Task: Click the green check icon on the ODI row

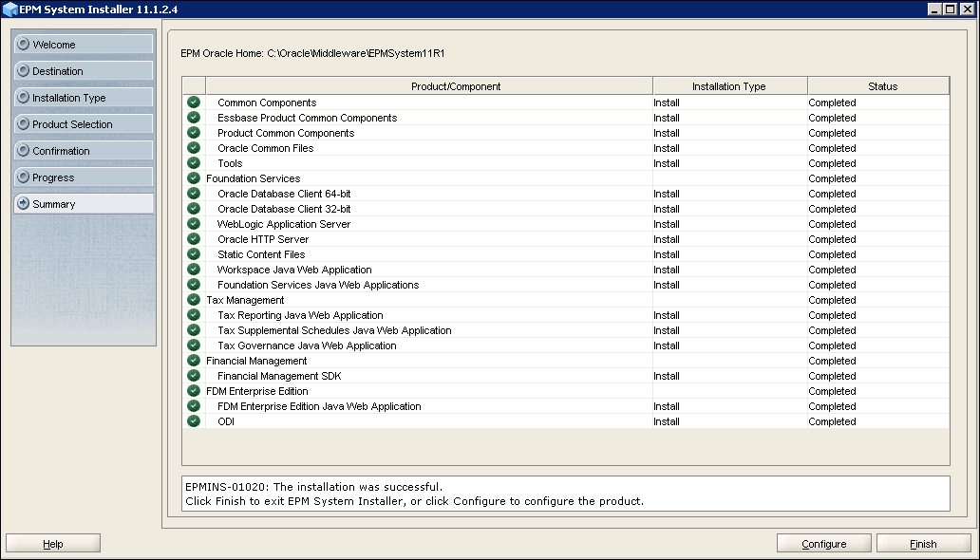Action: 194,421
